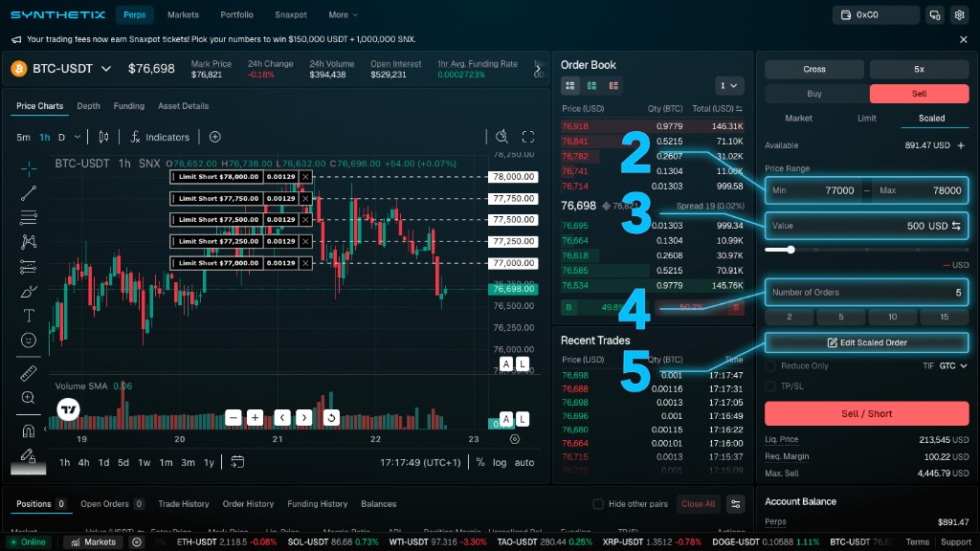
Task: Open chart settings gear near time axis
Action: (x=514, y=439)
